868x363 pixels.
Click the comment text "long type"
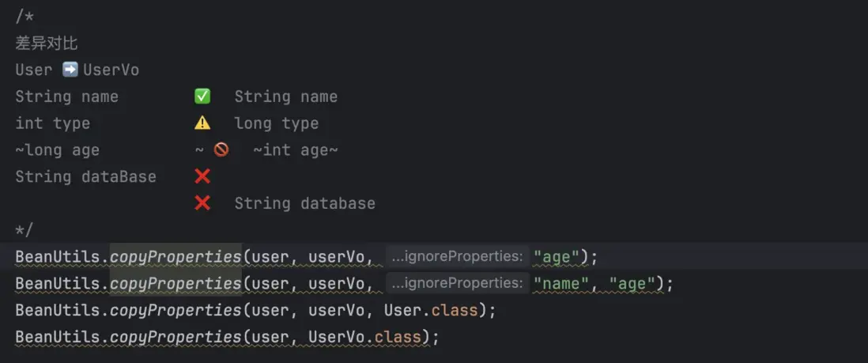276,123
